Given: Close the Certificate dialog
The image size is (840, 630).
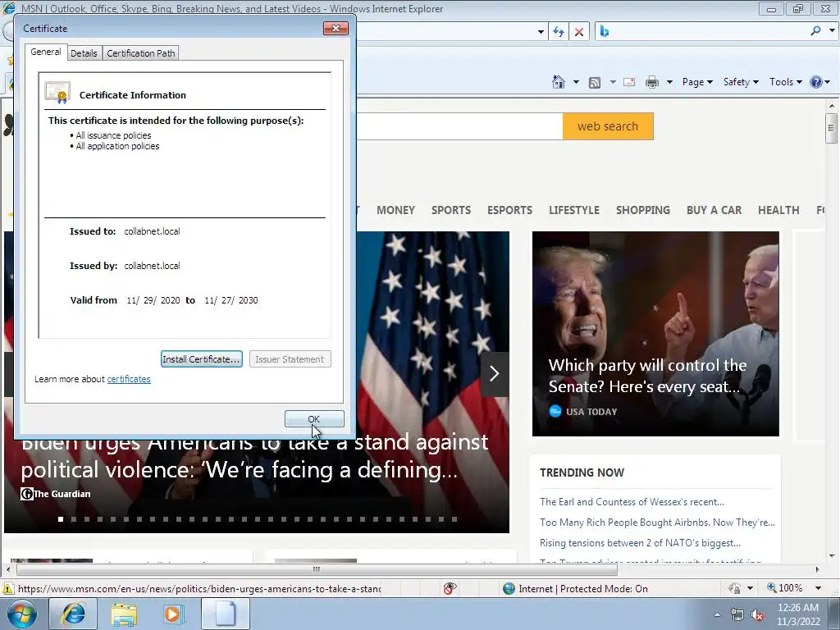Looking at the screenshot, I should (336, 29).
